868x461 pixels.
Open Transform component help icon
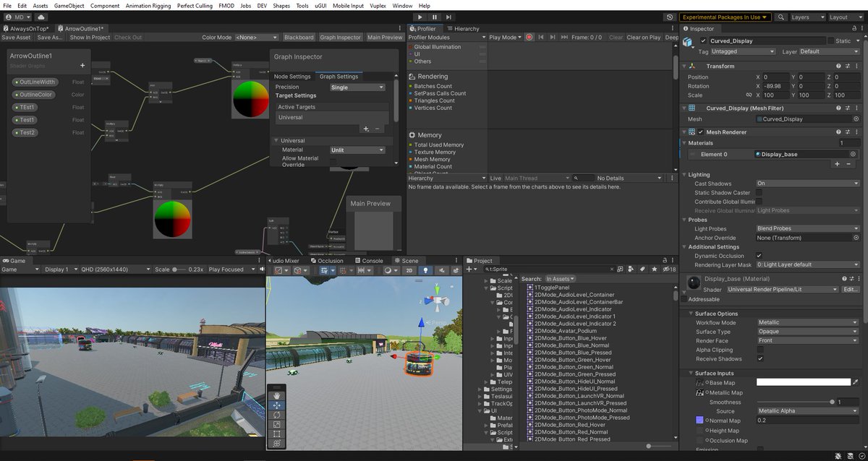[839, 66]
